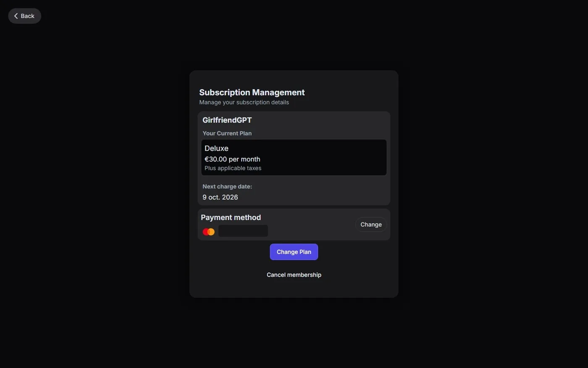The height and width of the screenshot is (368, 588).
Task: Click the left chevron arrow icon
Action: 16,16
